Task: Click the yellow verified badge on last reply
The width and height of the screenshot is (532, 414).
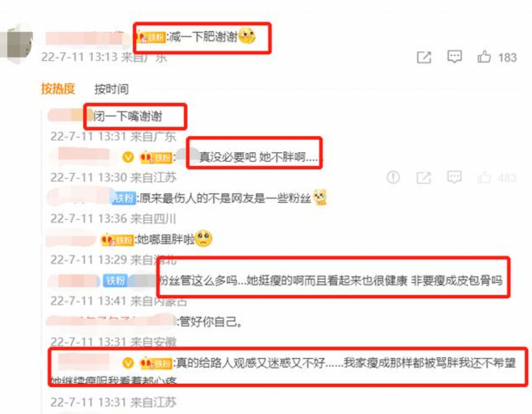Action: click(128, 363)
